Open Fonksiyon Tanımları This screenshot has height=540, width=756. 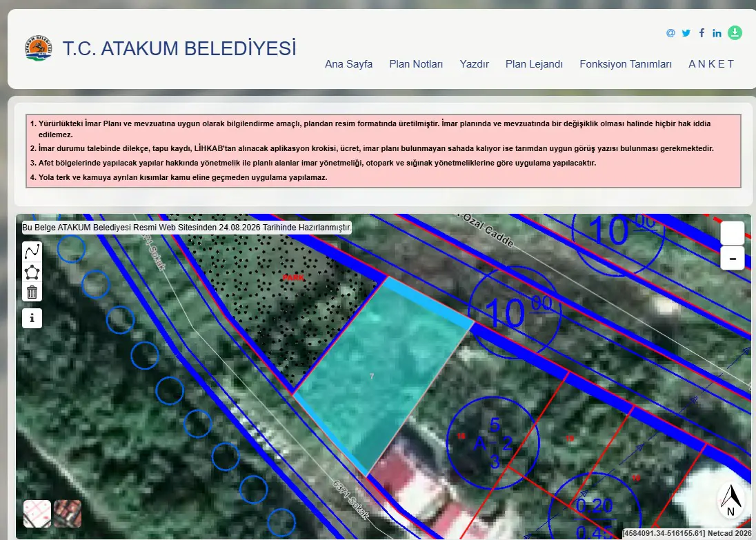coord(626,64)
